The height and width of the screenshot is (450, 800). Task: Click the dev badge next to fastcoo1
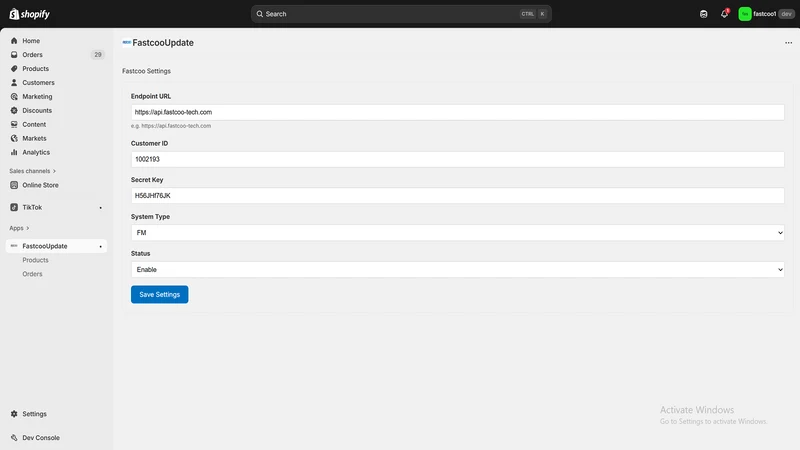pos(786,14)
